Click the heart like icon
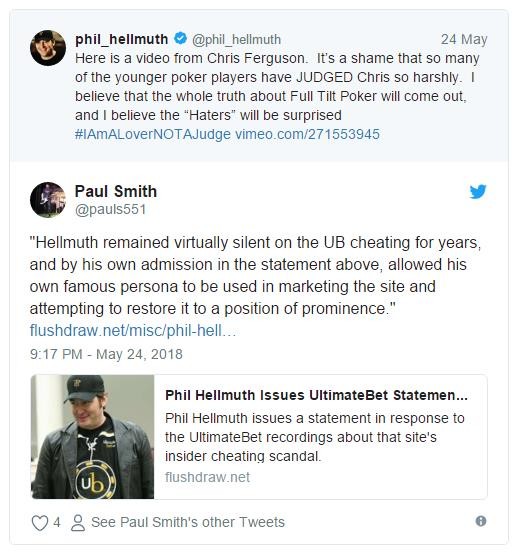This screenshot has width=518, height=559. pyautogui.click(x=40, y=523)
